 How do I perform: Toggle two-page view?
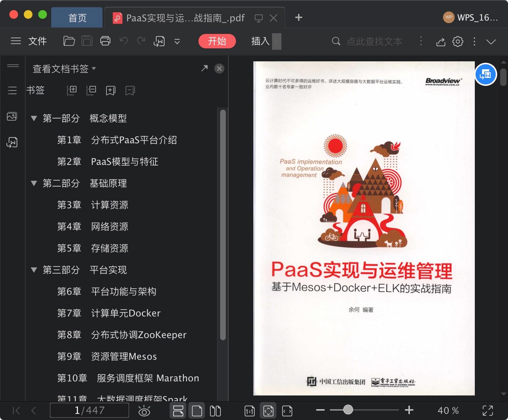tap(215, 411)
